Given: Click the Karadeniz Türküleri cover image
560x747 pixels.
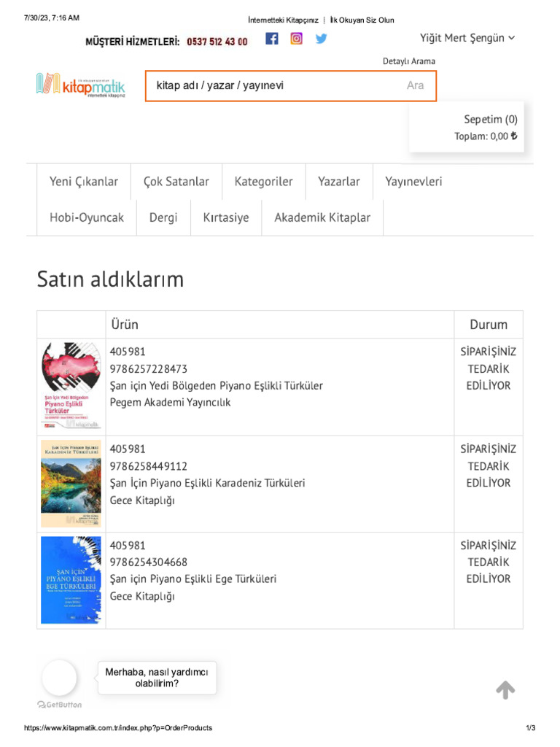Looking at the screenshot, I should click(71, 484).
